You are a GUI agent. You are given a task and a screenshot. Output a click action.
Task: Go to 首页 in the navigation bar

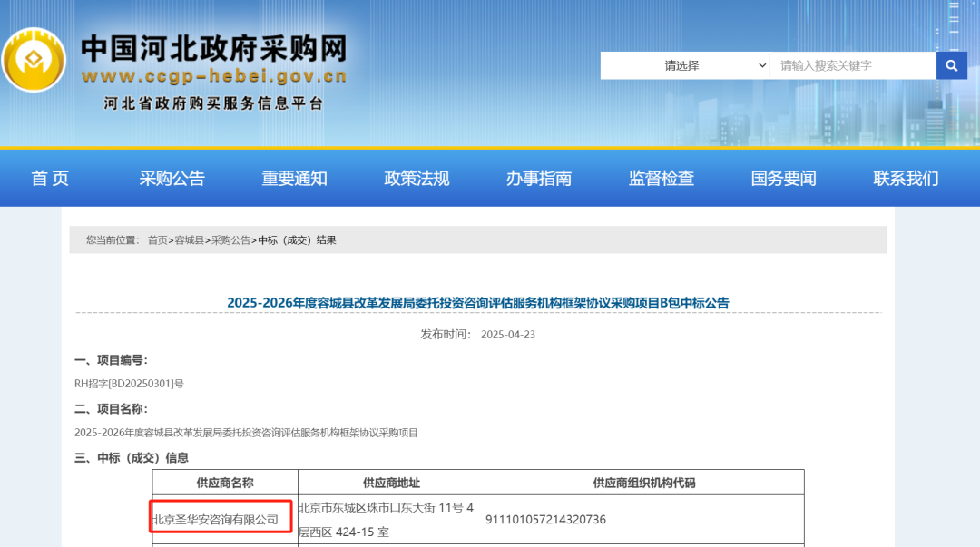pos(50,178)
